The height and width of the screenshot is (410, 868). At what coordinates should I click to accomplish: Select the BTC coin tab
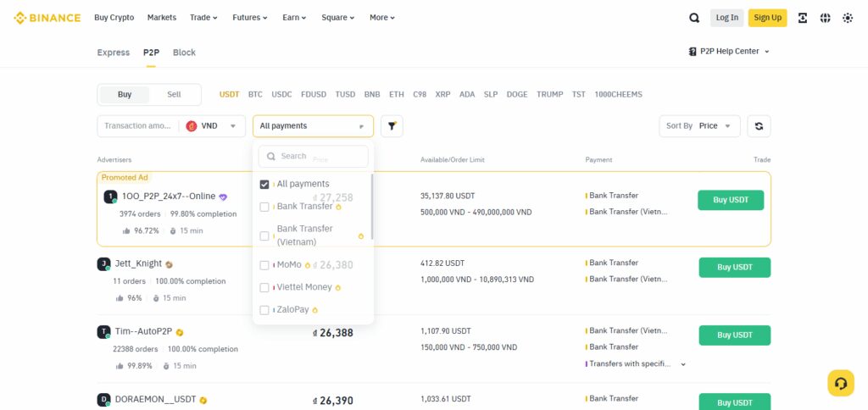255,95
